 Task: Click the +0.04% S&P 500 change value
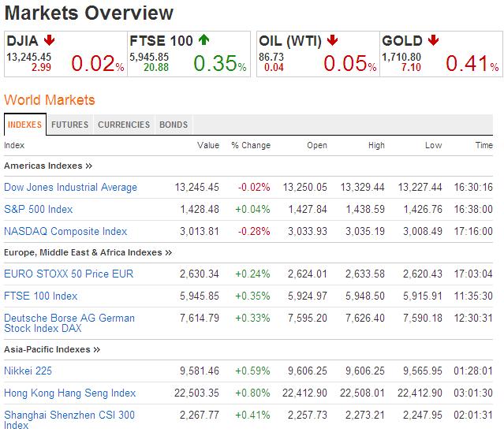pyautogui.click(x=252, y=209)
